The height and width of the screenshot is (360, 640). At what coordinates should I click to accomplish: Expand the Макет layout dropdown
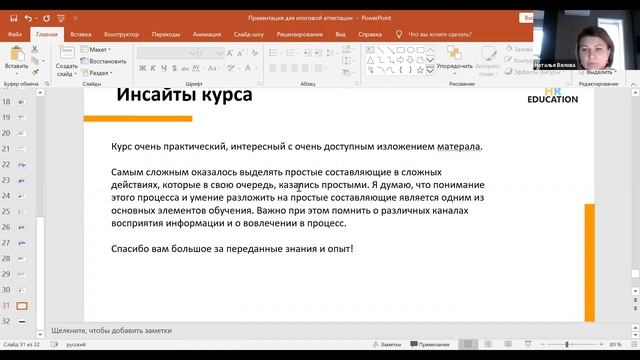[96, 49]
